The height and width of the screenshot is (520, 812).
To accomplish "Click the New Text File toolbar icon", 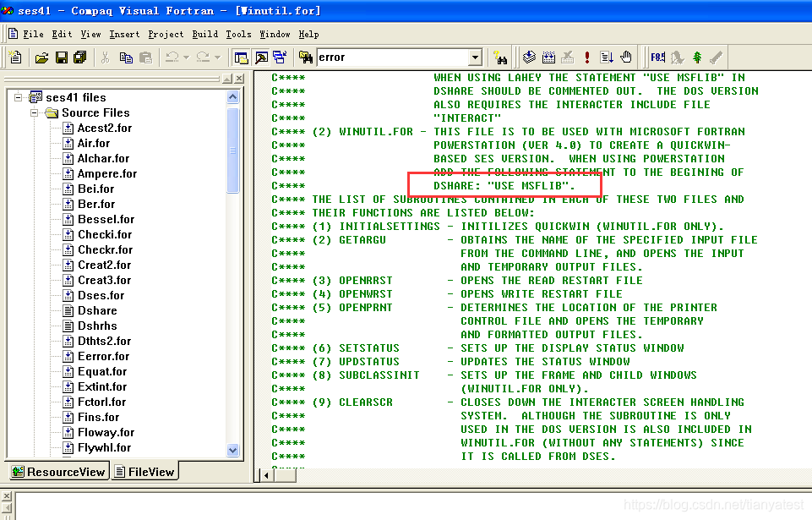I will (15, 57).
